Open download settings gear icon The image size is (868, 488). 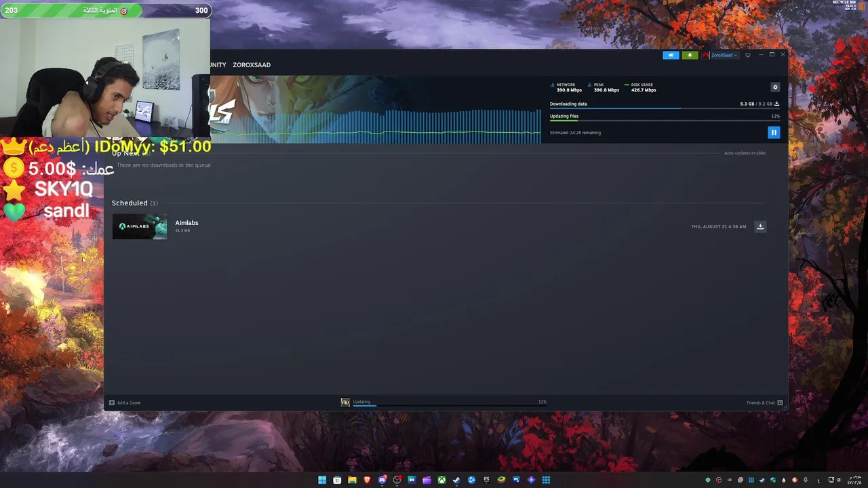775,87
